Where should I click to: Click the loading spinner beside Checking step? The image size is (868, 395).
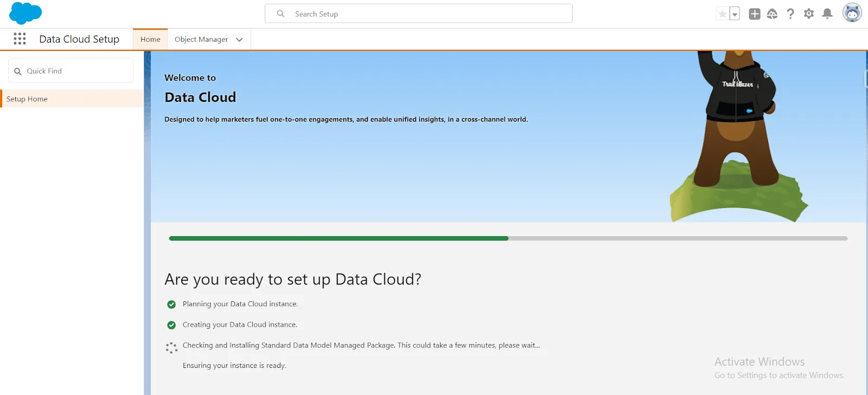tap(171, 348)
